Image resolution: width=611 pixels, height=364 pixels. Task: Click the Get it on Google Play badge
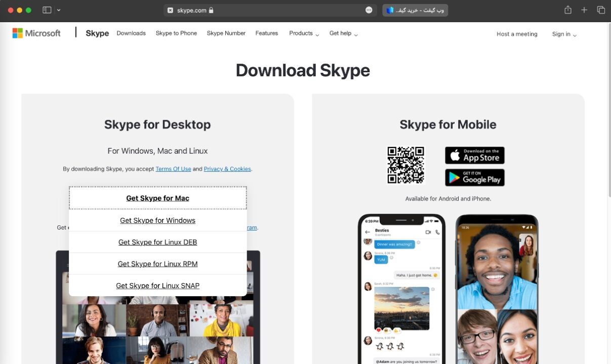coord(475,177)
